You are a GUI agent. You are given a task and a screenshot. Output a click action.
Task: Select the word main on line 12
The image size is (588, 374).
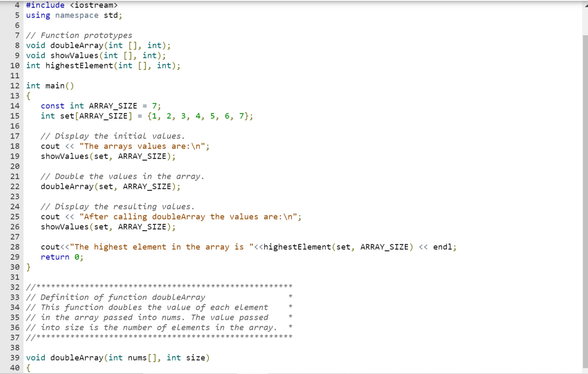[55, 86]
